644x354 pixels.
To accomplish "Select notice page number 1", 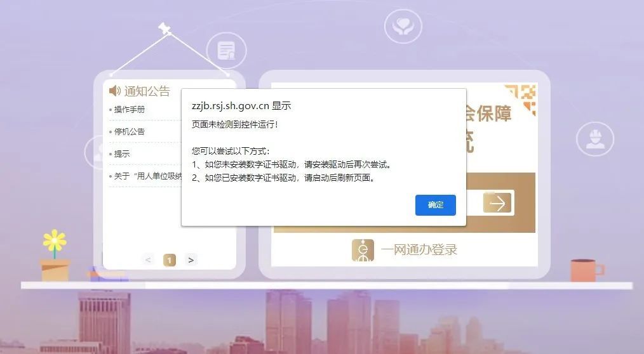I will [169, 260].
